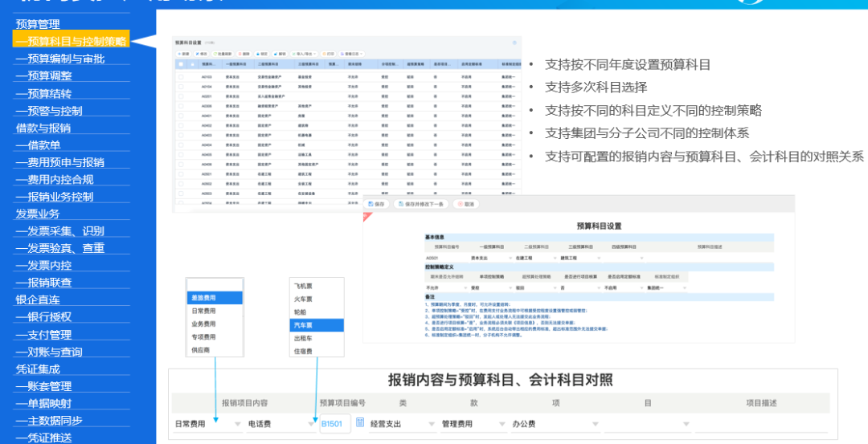Click the help icon right of 预算科目设置 list title

tap(514, 43)
